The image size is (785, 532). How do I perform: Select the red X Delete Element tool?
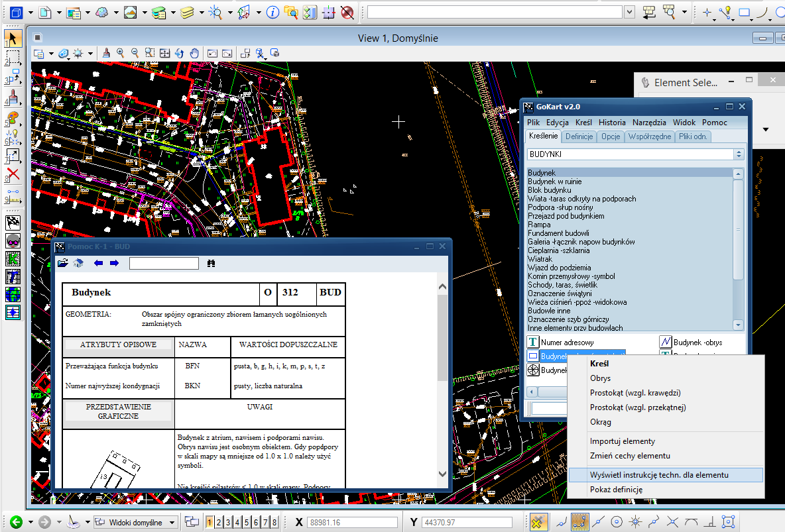(x=13, y=175)
